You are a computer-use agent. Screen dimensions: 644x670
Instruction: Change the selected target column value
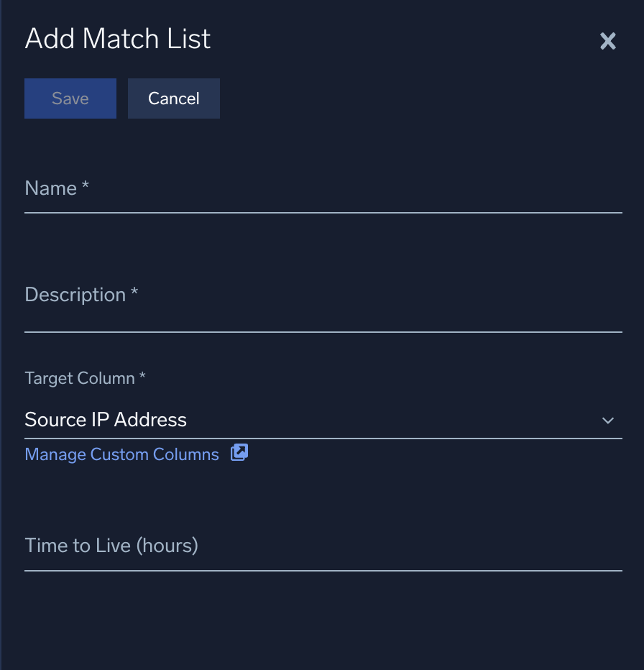(x=323, y=420)
